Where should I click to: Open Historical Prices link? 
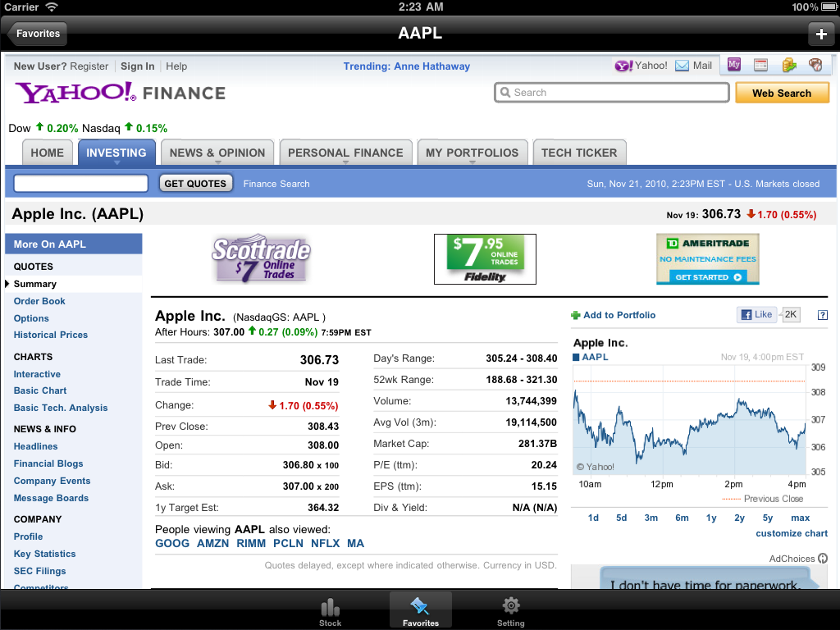[50, 335]
